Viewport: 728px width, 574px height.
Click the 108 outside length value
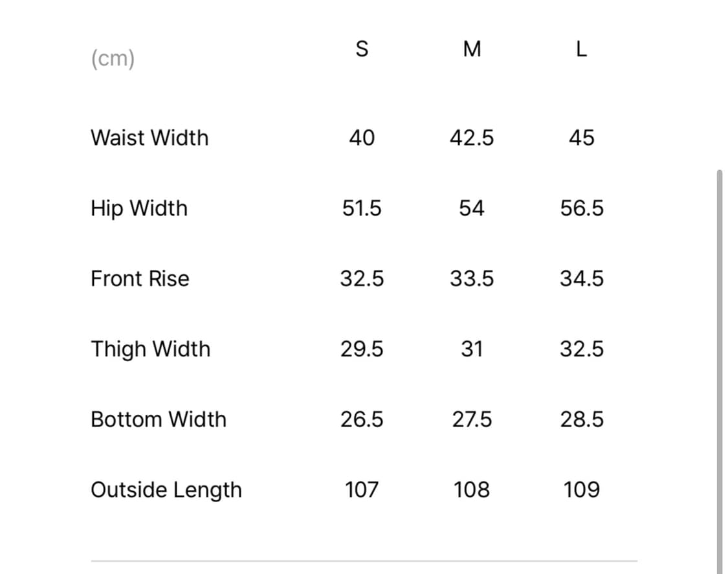tap(472, 490)
